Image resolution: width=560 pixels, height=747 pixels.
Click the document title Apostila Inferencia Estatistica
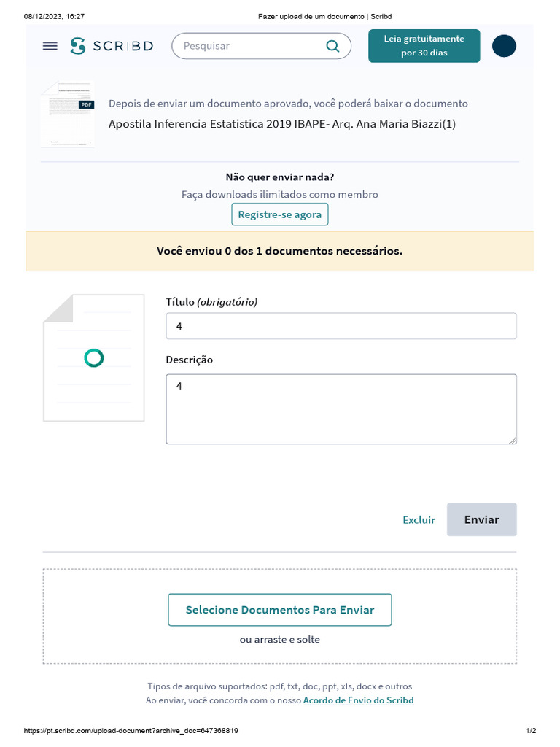click(x=282, y=124)
